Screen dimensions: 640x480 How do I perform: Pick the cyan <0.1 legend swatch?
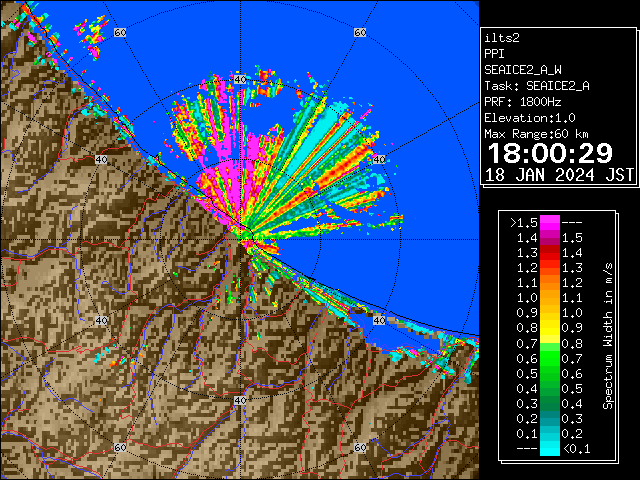point(550,449)
